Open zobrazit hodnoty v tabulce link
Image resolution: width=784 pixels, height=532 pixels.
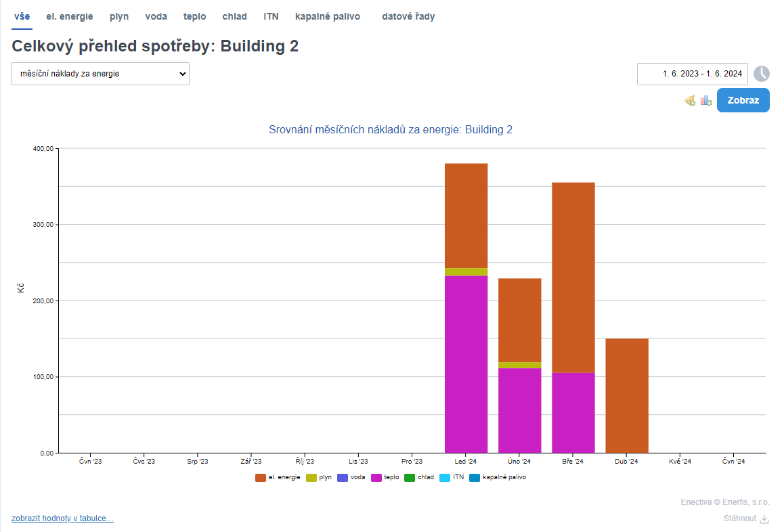pos(62,518)
